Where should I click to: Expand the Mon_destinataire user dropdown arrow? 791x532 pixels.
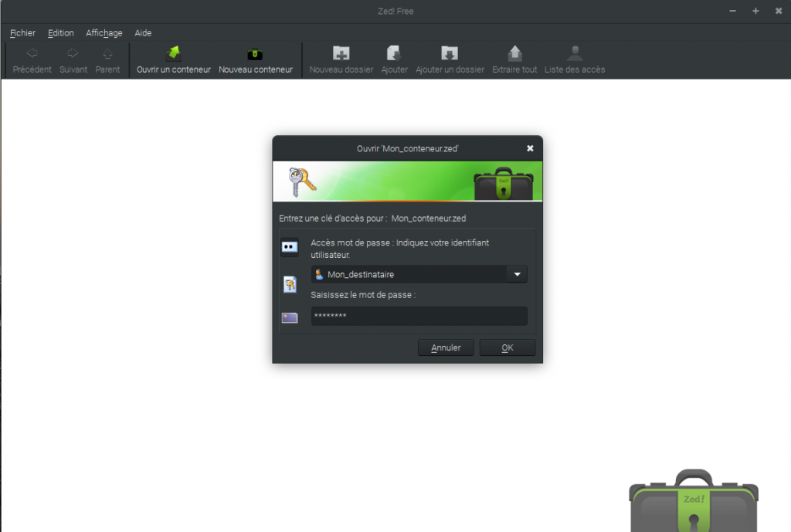(x=517, y=274)
